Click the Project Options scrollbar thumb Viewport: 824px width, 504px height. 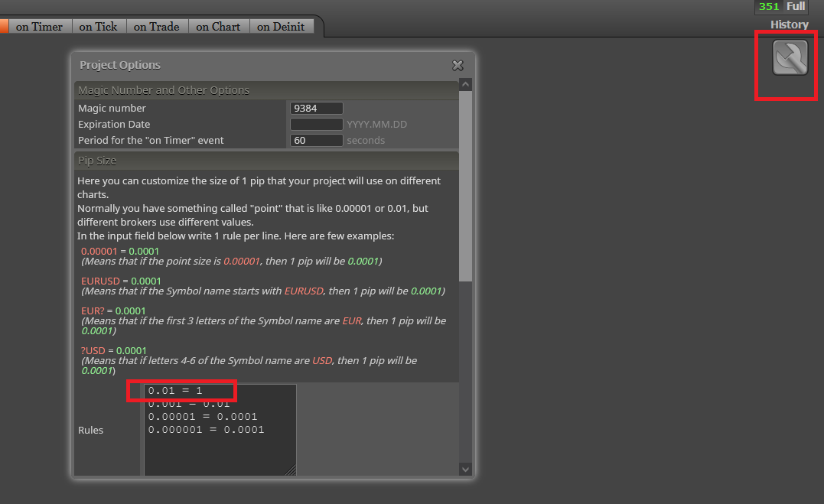465,186
